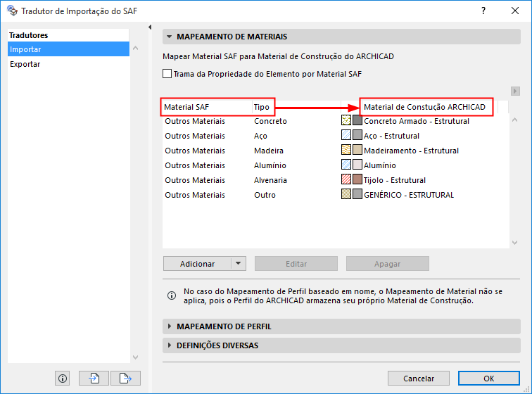Click the small right arrow above the table
532x394 pixels.
515,91
